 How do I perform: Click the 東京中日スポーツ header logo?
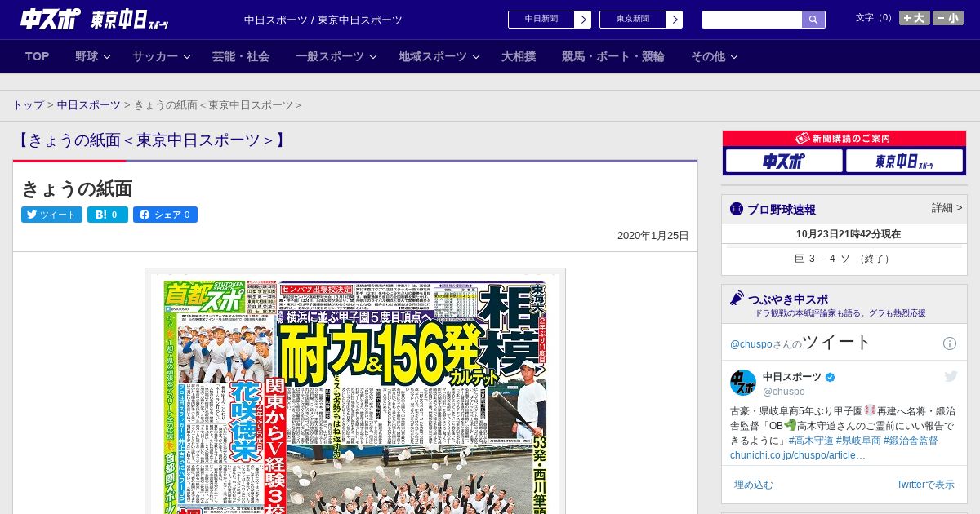click(130, 20)
